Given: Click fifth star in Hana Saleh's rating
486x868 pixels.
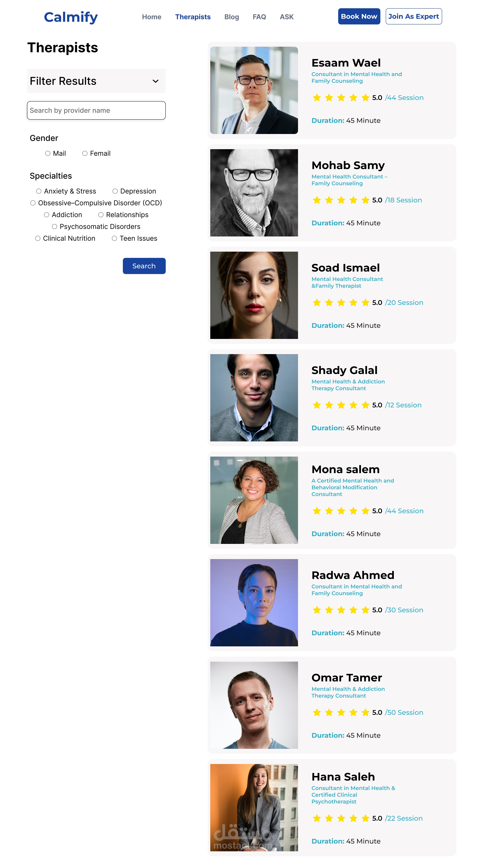Looking at the screenshot, I should (x=365, y=818).
